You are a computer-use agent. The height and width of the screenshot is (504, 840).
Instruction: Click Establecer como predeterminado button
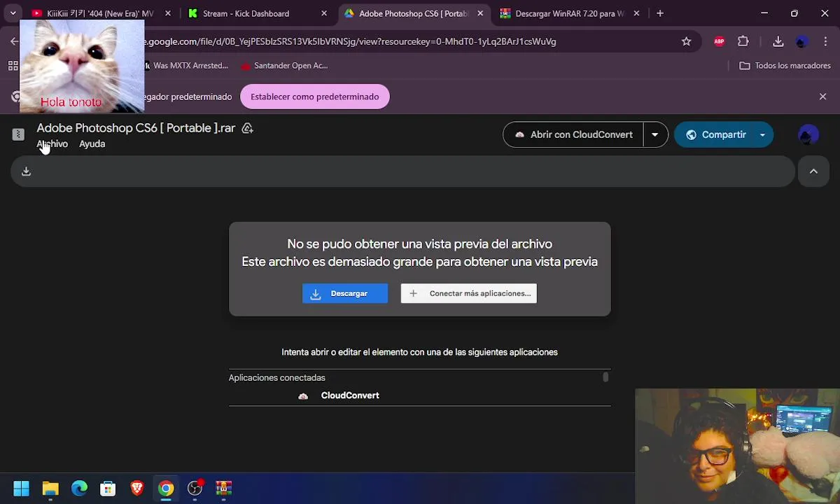pyautogui.click(x=315, y=97)
